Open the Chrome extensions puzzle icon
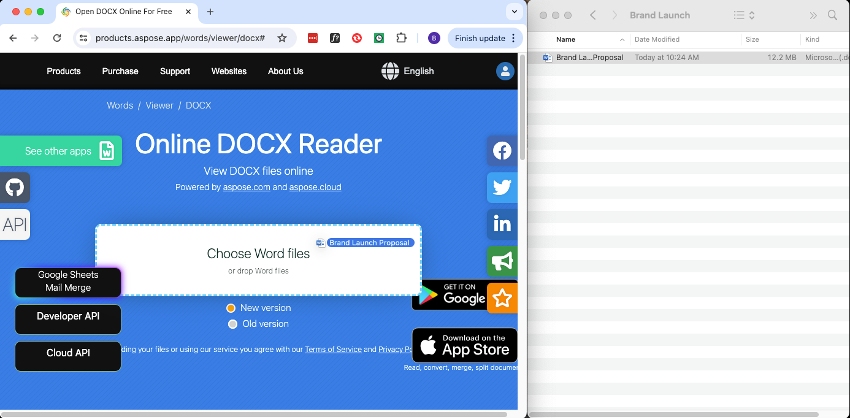The height and width of the screenshot is (418, 850). 401,38
